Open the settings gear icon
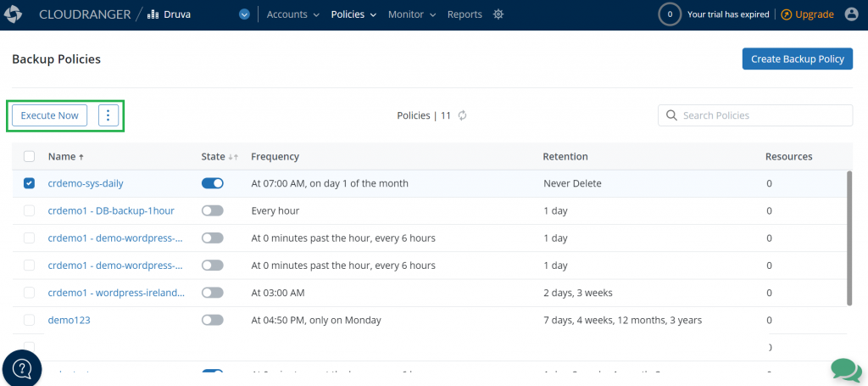Screen dimensions: 868x386 tap(498, 15)
